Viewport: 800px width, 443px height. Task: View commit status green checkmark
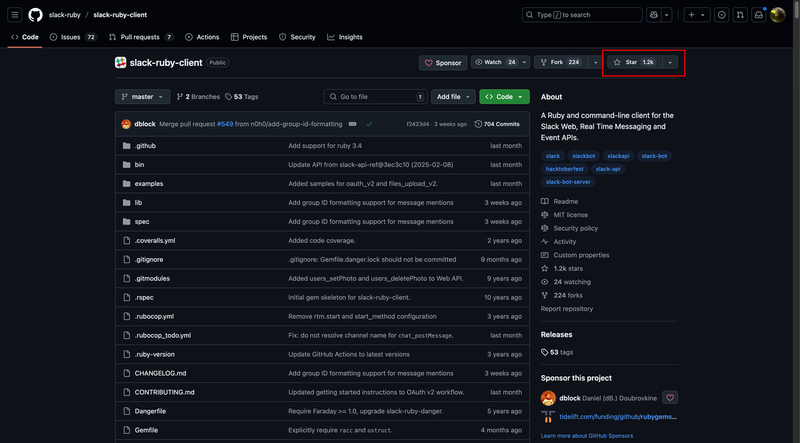tap(369, 124)
